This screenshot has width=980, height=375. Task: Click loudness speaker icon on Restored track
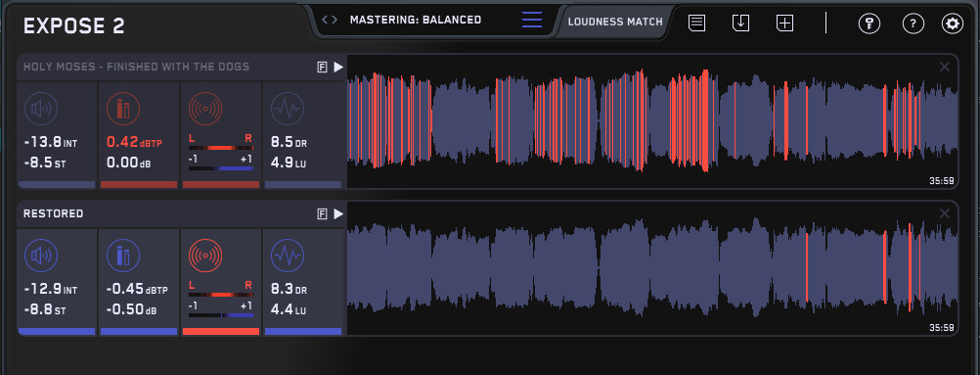41,256
